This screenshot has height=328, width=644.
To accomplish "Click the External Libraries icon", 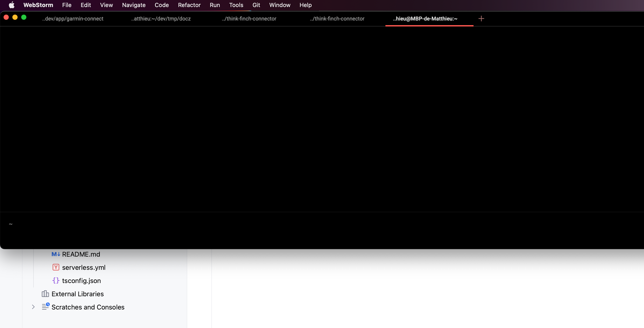I will click(45, 294).
